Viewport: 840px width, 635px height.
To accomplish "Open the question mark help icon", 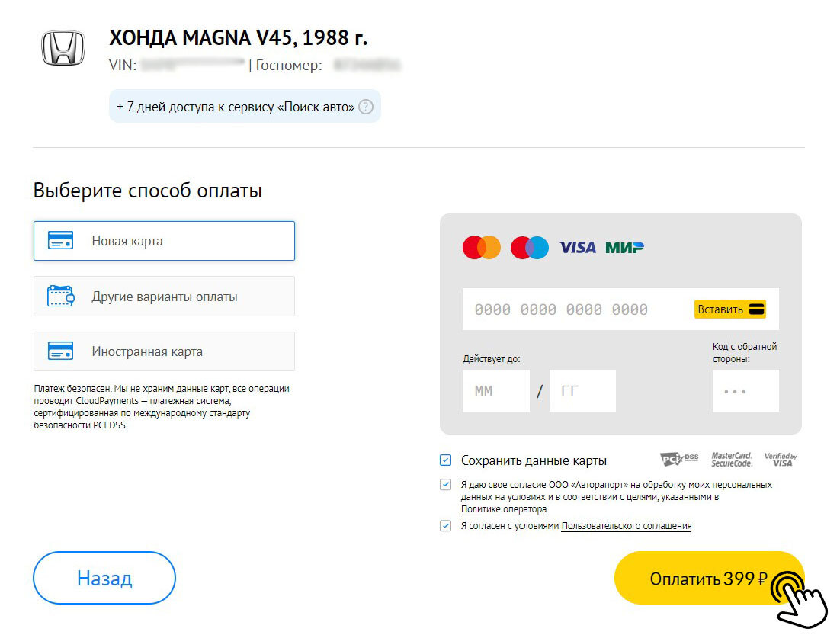I will [x=366, y=107].
